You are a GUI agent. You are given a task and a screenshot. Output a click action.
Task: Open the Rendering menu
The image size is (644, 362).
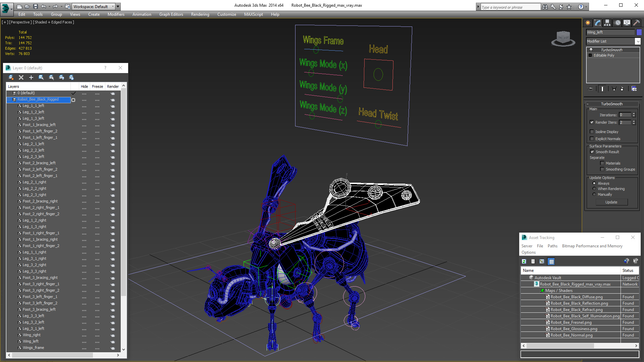point(200,14)
